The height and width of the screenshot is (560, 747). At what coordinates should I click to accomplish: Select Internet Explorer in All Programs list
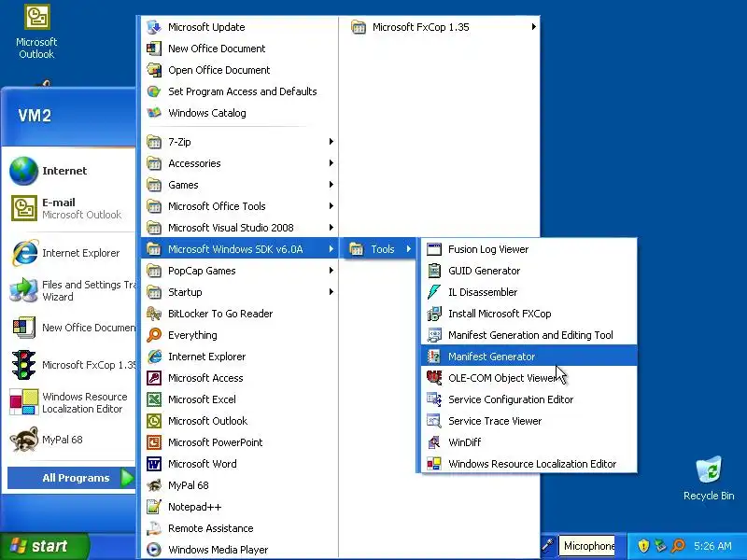pyautogui.click(x=239, y=357)
